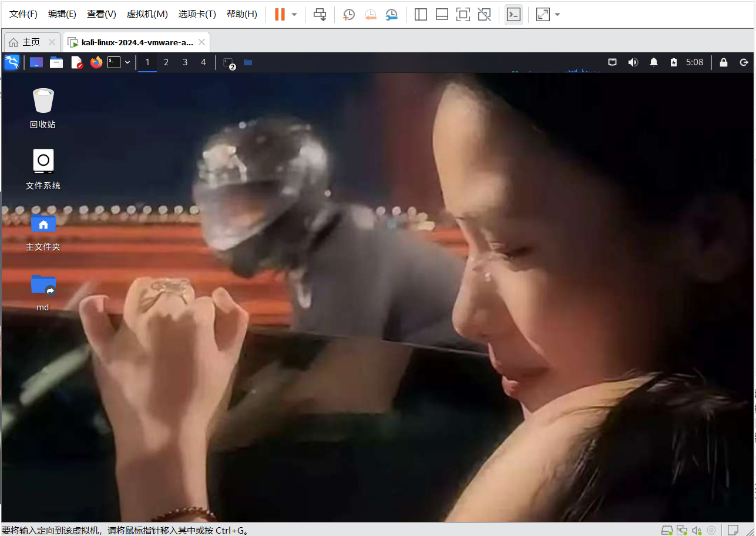Click the log out icon in Kali panel
The height and width of the screenshot is (536, 756).
[x=744, y=62]
